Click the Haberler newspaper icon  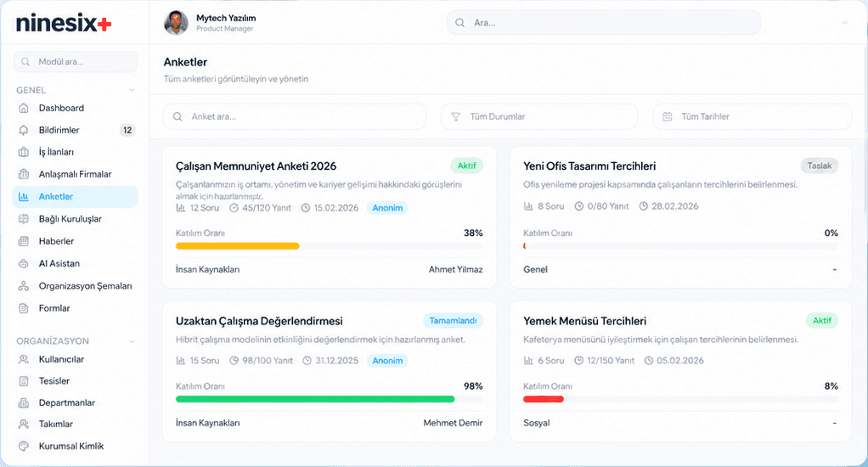pos(23,241)
